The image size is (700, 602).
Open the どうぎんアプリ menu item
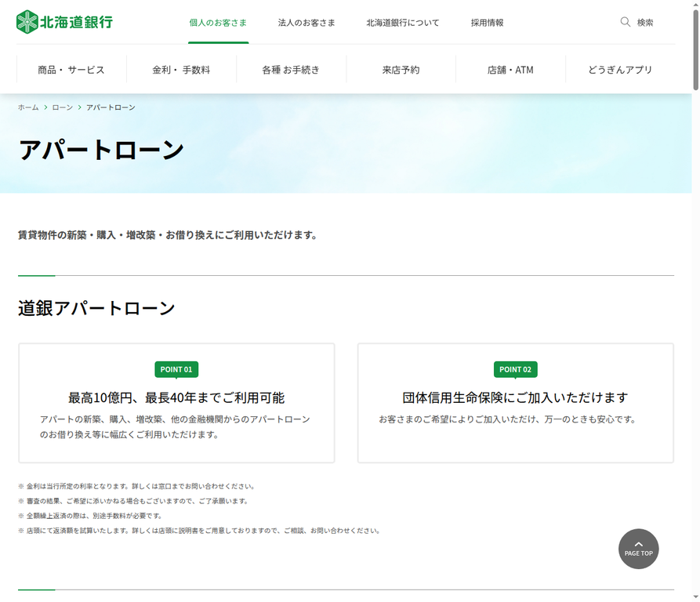pyautogui.click(x=620, y=70)
